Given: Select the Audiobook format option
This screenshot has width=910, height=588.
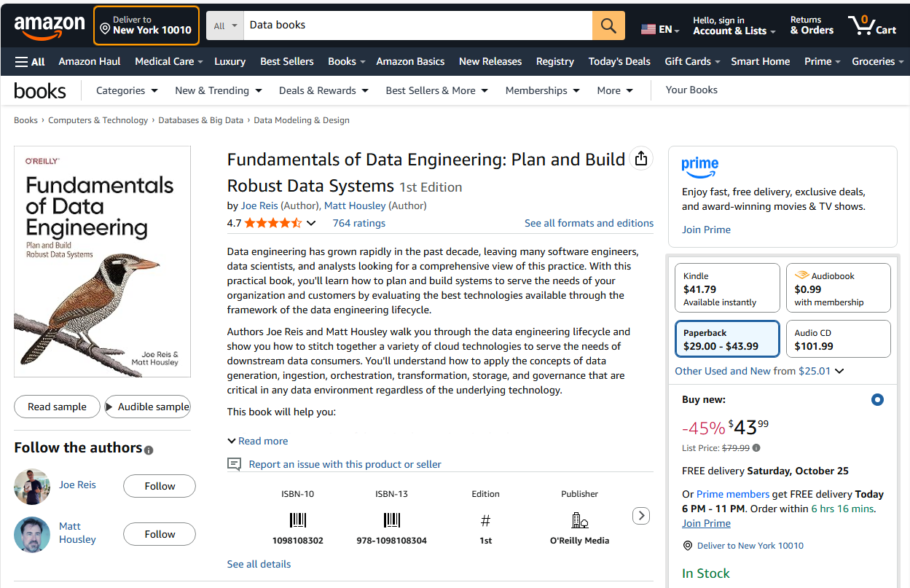Looking at the screenshot, I should 839,289.
